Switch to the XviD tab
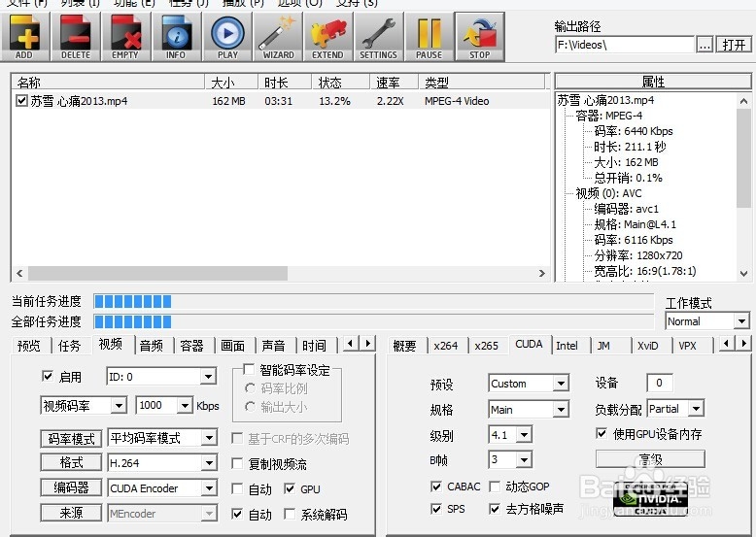The width and height of the screenshot is (756, 537). pyautogui.click(x=647, y=346)
